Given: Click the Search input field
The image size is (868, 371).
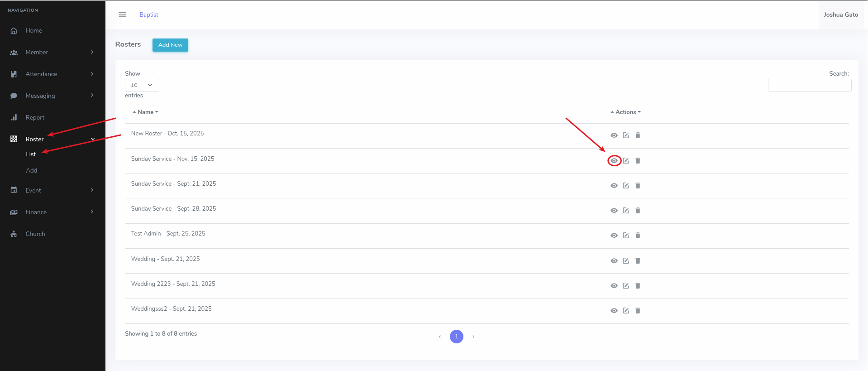Looking at the screenshot, I should 809,85.
